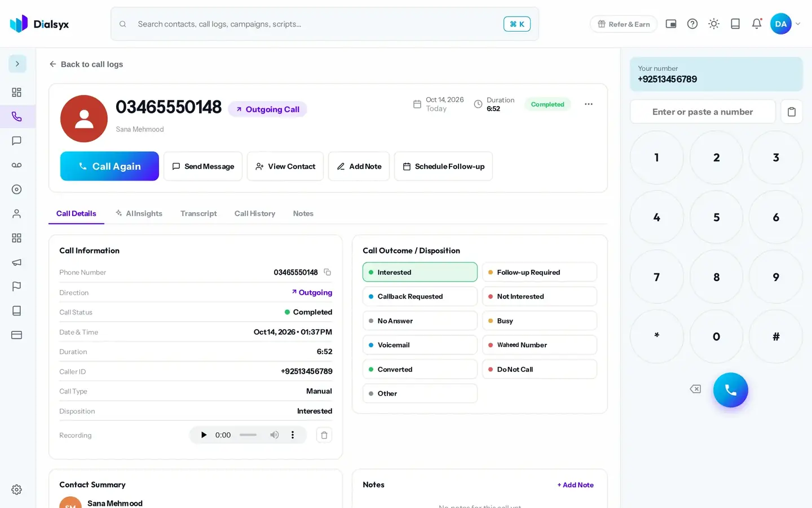Open the voicemail icon in sidebar
This screenshot has height=508, width=812.
click(17, 165)
